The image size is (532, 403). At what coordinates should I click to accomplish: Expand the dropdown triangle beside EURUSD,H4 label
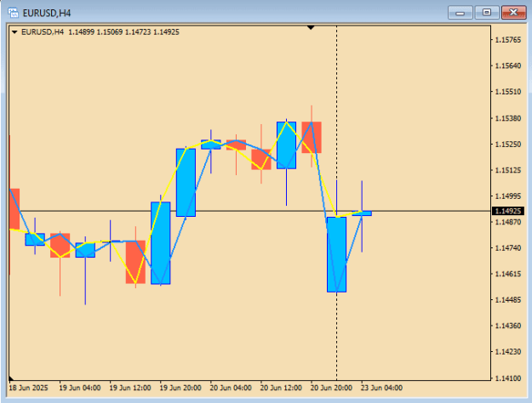click(14, 32)
